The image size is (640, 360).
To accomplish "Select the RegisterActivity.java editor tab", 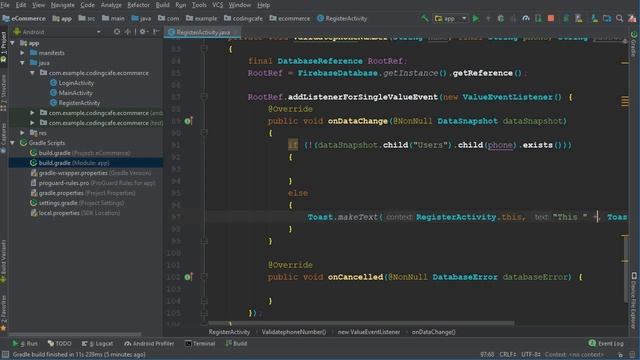I will click(x=202, y=32).
